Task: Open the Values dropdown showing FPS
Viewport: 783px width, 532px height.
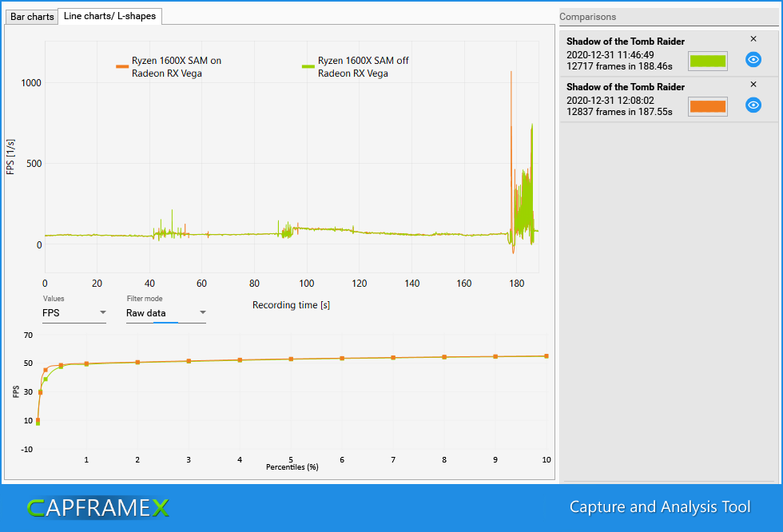Action: coord(72,312)
